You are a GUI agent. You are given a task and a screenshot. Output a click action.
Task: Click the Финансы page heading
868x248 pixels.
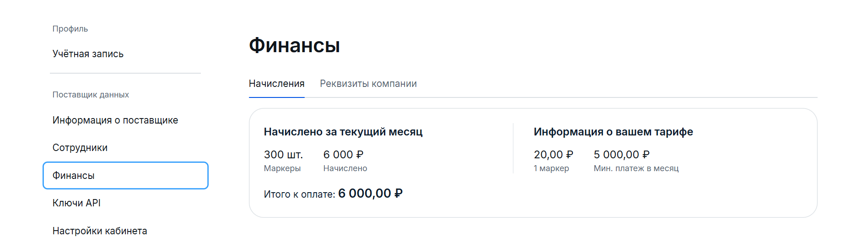point(294,45)
